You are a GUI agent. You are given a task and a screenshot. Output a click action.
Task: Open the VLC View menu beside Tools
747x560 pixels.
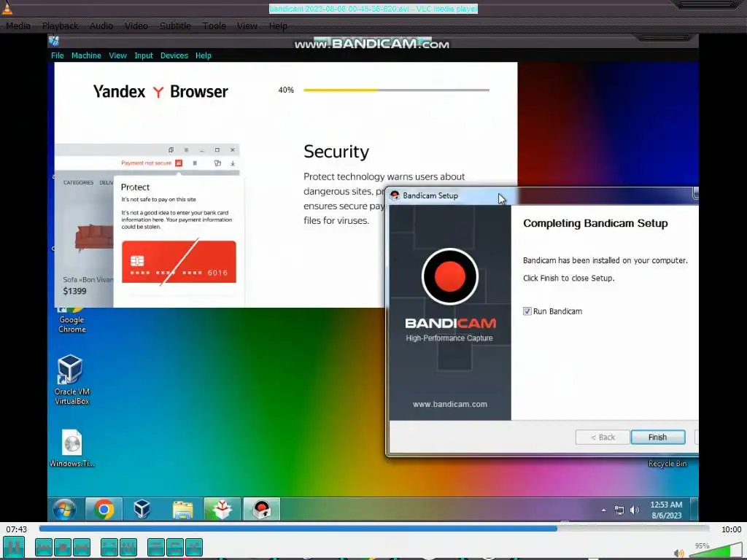[247, 26]
